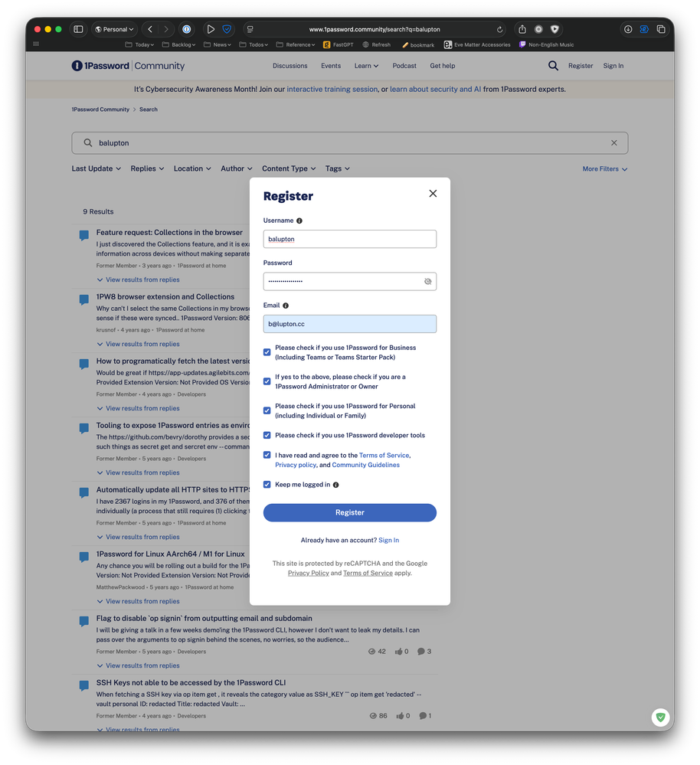Expand the Last Update filter
This screenshot has height=765, width=700.
coord(96,169)
